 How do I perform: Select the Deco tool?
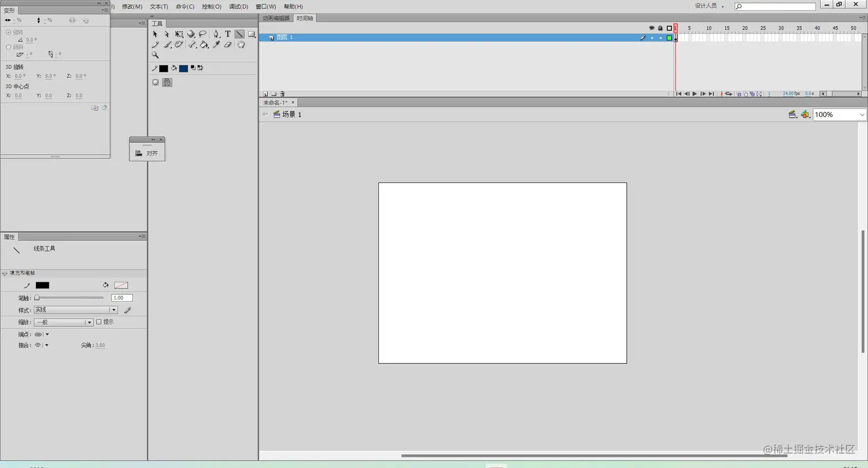pyautogui.click(x=179, y=45)
